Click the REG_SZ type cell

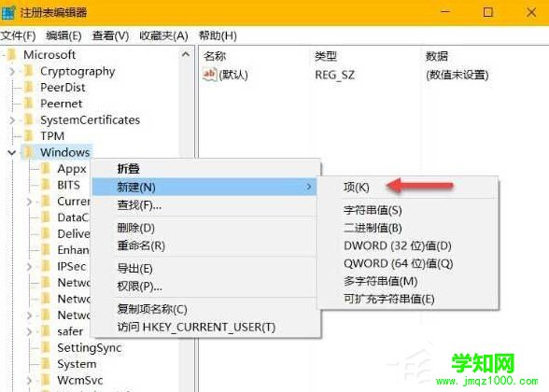(x=334, y=75)
